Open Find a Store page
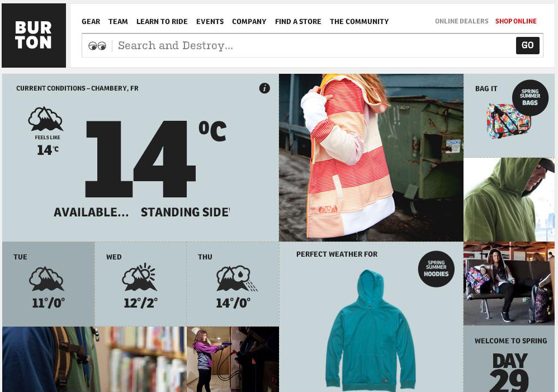The width and height of the screenshot is (558, 392). [x=298, y=21]
